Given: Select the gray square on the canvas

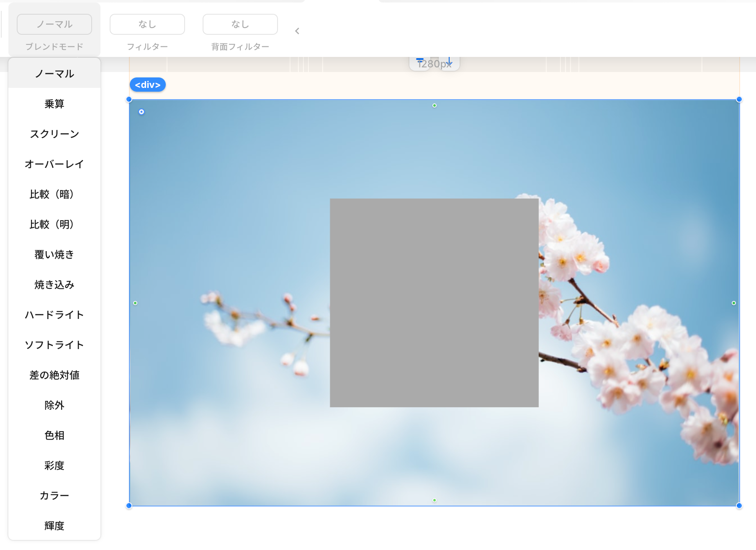Looking at the screenshot, I should click(434, 303).
